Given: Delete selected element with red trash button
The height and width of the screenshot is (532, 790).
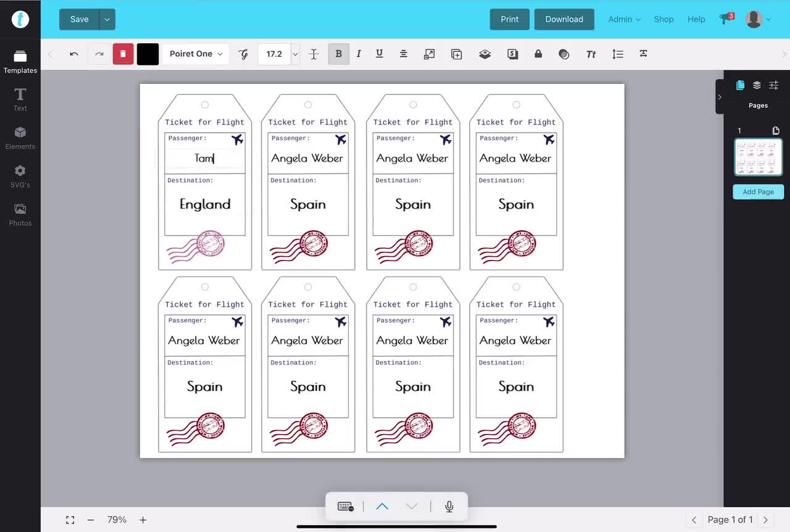Looking at the screenshot, I should (123, 54).
